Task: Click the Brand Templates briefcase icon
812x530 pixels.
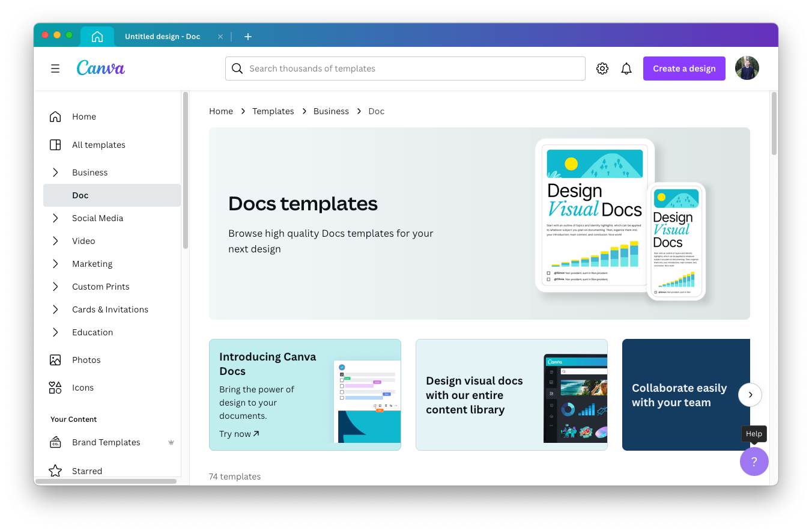Action: [55, 442]
